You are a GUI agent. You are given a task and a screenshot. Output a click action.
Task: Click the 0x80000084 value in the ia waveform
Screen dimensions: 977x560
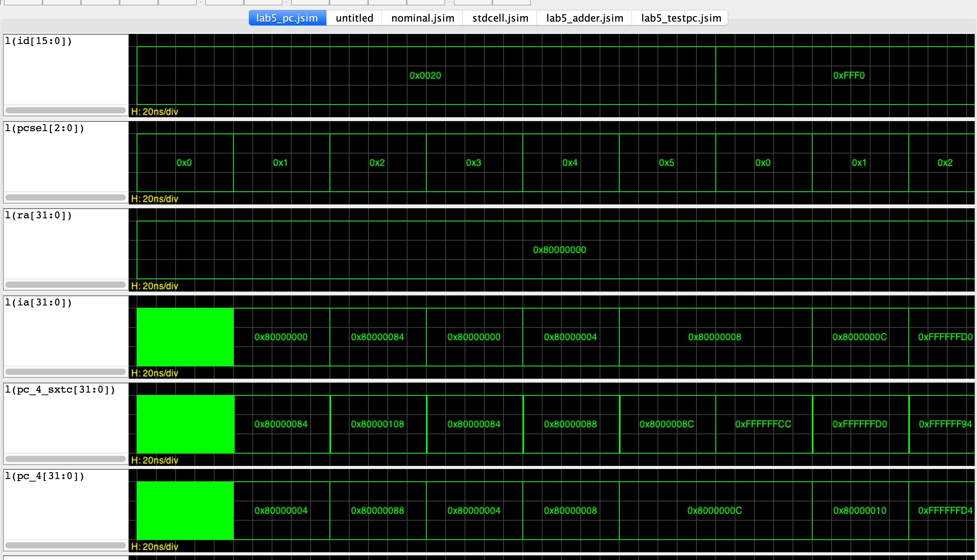[377, 337]
